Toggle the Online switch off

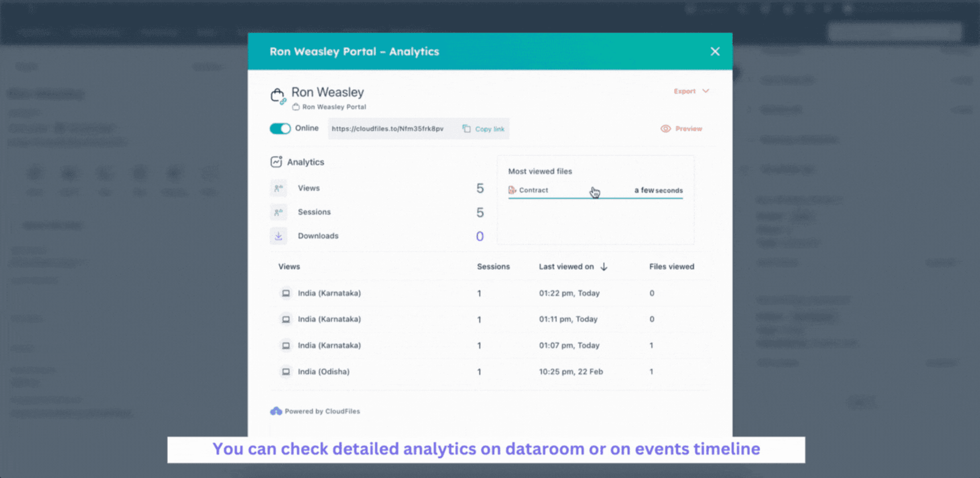point(280,129)
